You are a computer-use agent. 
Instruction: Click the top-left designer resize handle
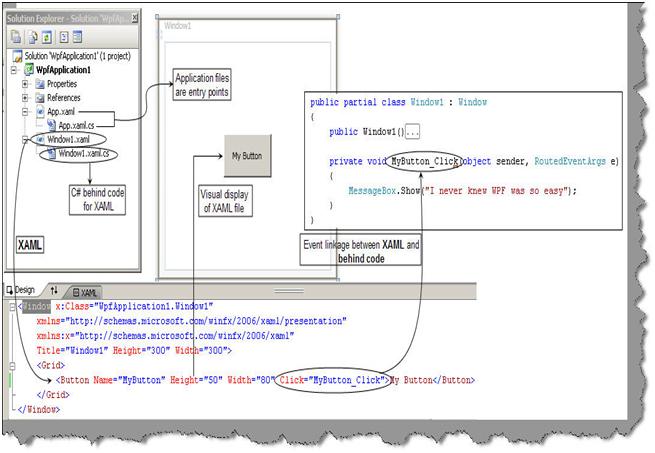pos(157,17)
